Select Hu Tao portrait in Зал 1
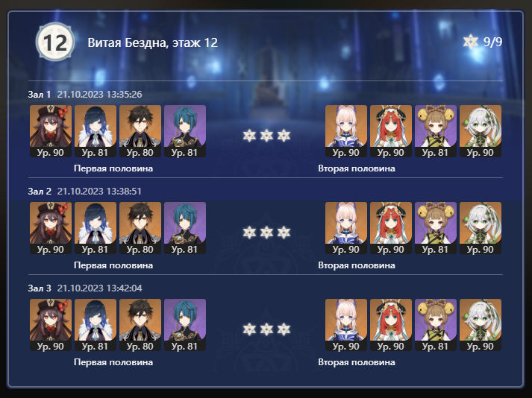This screenshot has width=532, height=398. 51,131
